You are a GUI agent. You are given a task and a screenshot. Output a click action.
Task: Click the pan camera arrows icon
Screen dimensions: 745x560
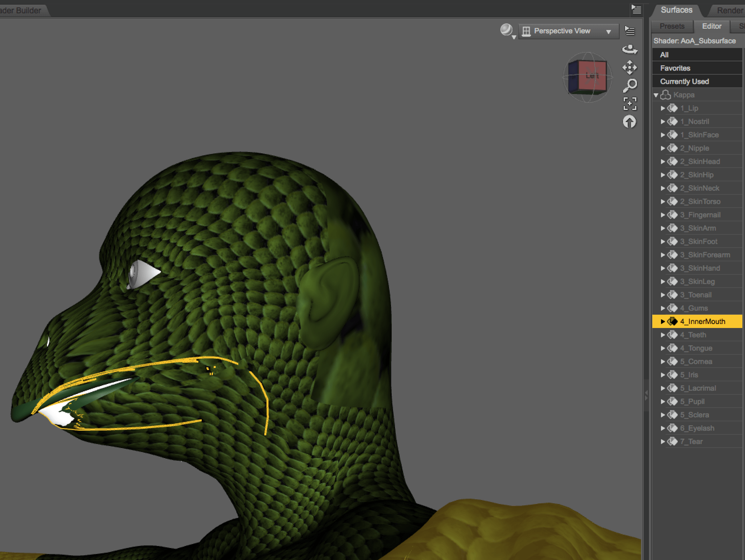click(629, 68)
